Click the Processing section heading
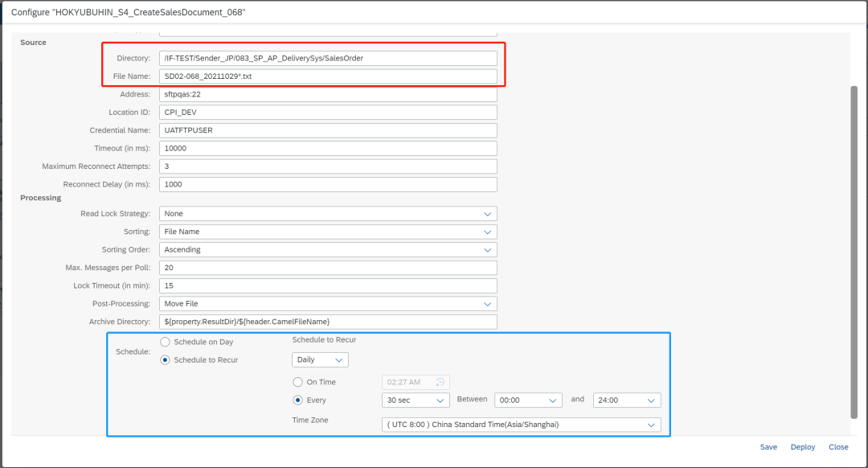Image resolution: width=868 pixels, height=468 pixels. coord(40,198)
